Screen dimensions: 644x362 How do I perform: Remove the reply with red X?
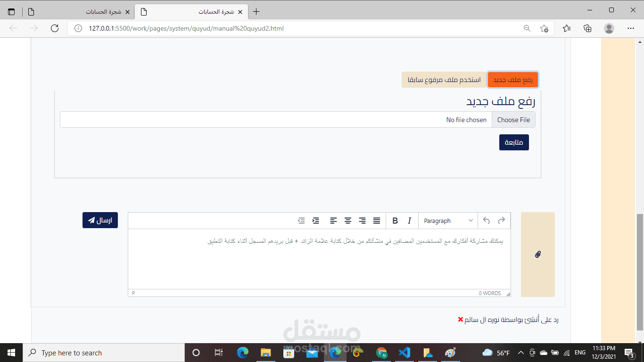pyautogui.click(x=461, y=320)
